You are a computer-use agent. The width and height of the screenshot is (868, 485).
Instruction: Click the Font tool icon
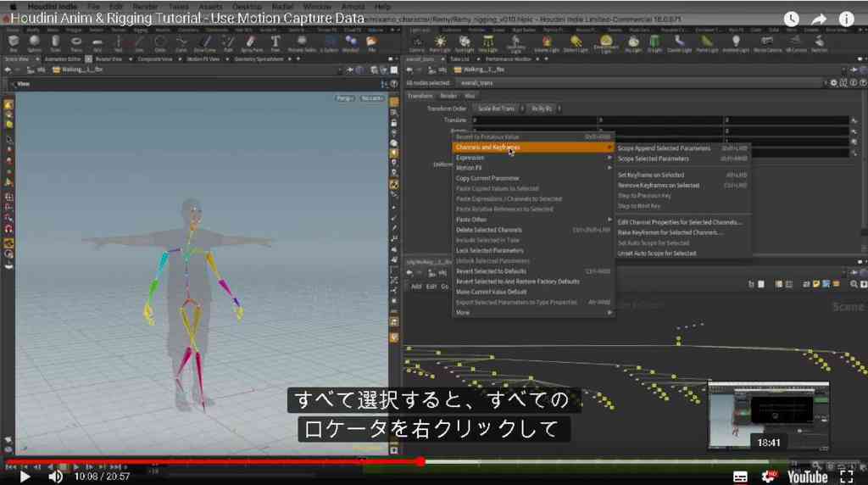click(275, 43)
